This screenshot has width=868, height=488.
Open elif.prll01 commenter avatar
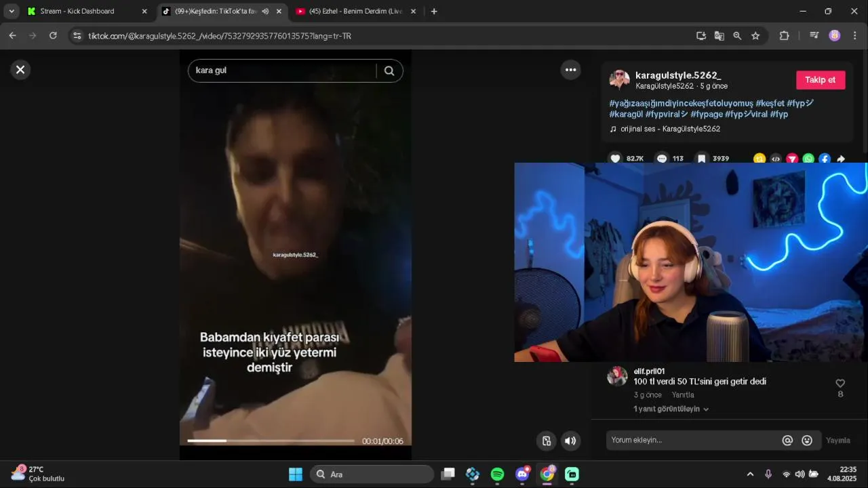(617, 376)
